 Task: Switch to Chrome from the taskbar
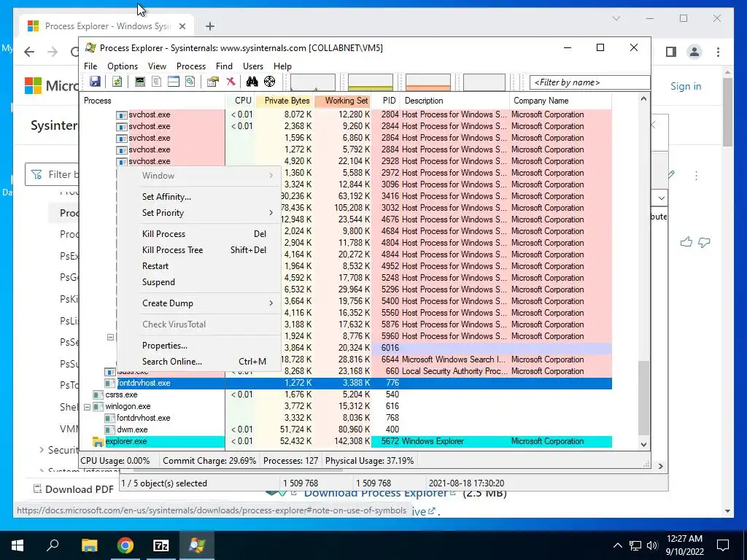point(125,545)
